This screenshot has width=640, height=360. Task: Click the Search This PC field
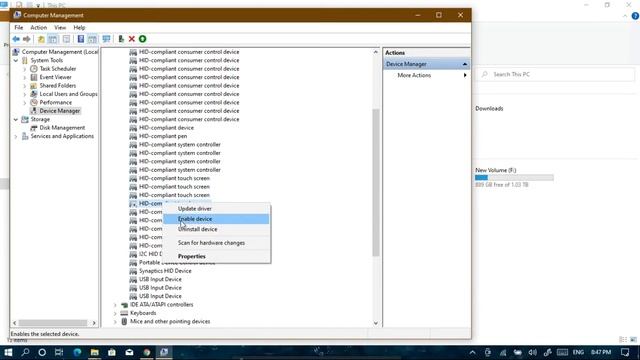click(x=556, y=74)
